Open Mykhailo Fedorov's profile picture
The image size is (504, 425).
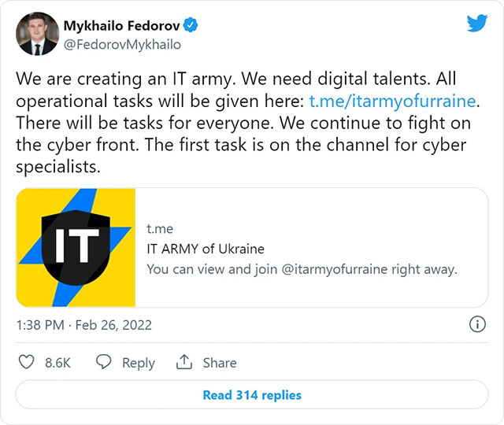pos(37,34)
